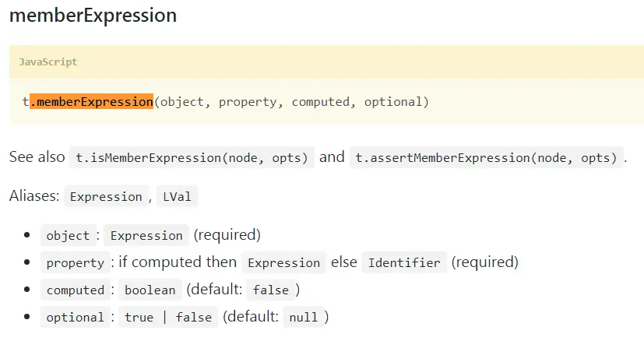The height and width of the screenshot is (341, 644).
Task: Click the LVal alias tag
Action: click(x=177, y=196)
